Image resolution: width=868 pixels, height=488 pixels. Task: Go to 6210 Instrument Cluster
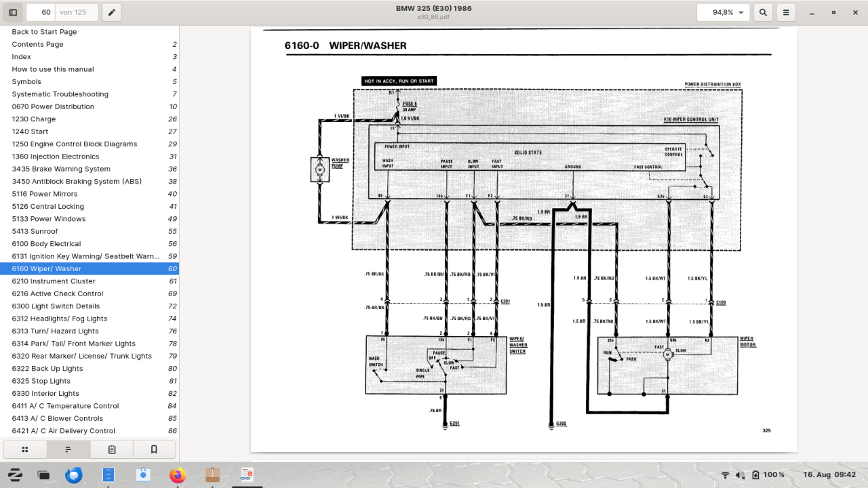(x=90, y=281)
